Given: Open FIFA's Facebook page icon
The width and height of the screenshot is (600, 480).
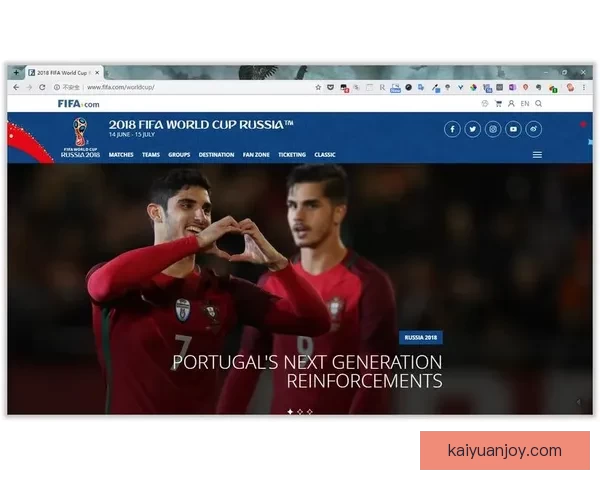Looking at the screenshot, I should pyautogui.click(x=452, y=129).
